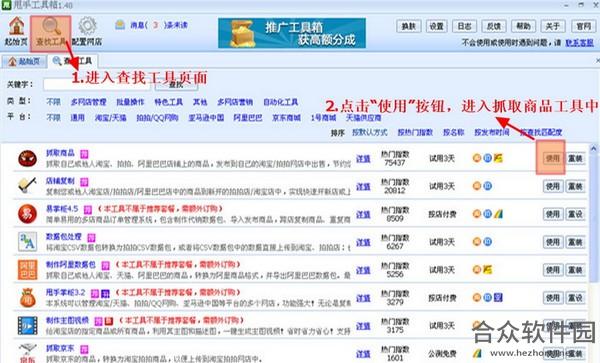Filter type by 多网店营销
Image resolution: width=600 pixels, height=363 pixels.
(x=235, y=102)
